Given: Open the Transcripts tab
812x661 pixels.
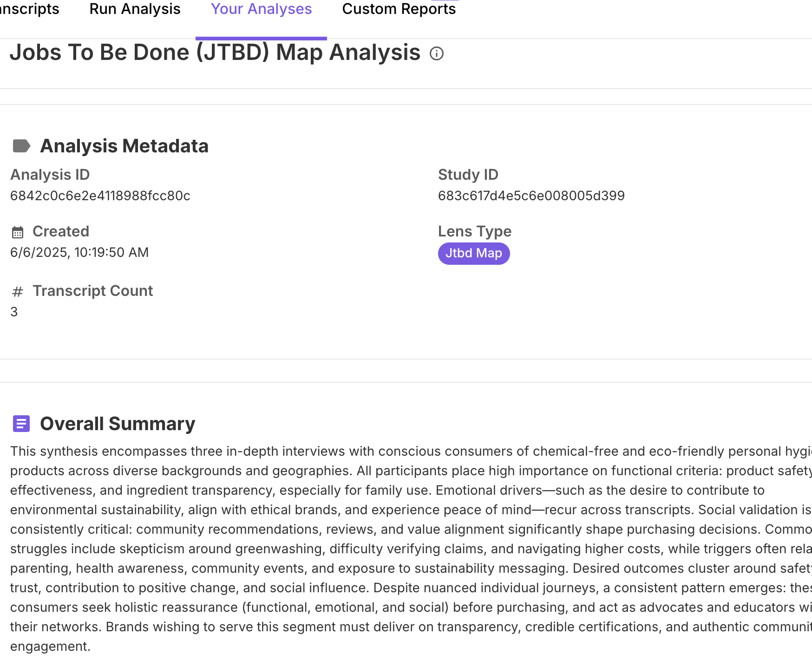Looking at the screenshot, I should point(29,9).
